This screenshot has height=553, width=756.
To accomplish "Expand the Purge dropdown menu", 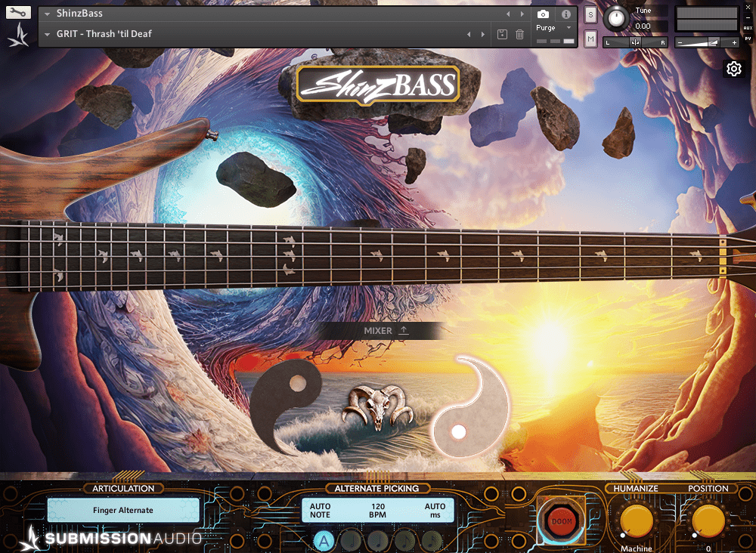I will point(569,28).
